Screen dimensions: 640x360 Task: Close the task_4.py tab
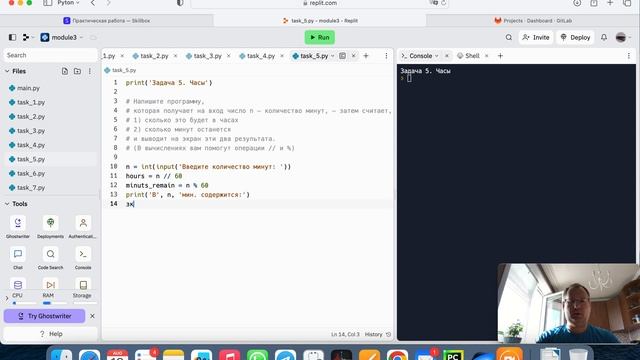pyautogui.click(x=282, y=56)
